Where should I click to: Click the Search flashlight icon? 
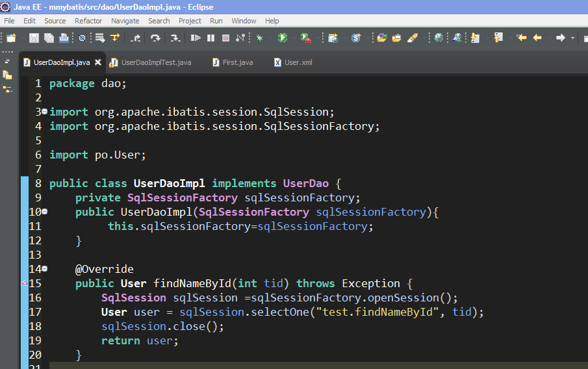click(413, 38)
